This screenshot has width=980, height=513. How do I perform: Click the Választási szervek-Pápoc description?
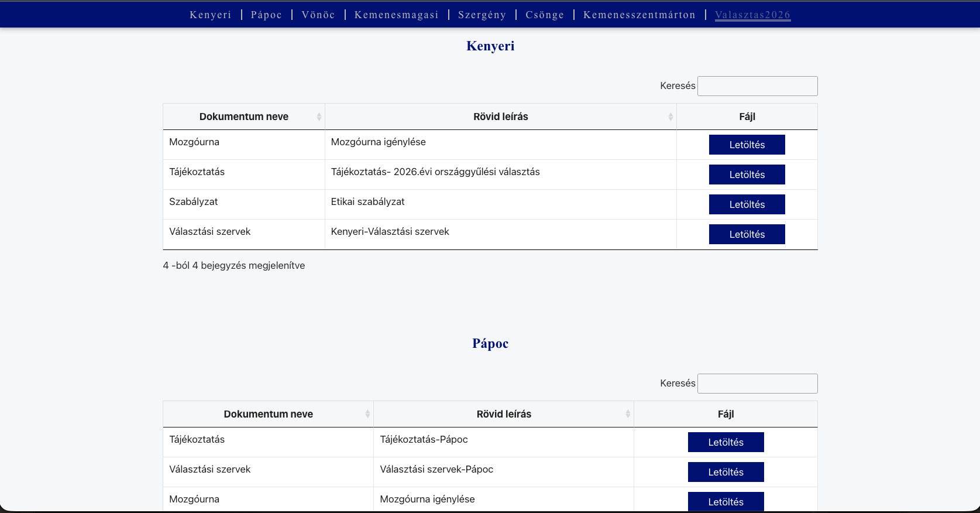point(436,469)
